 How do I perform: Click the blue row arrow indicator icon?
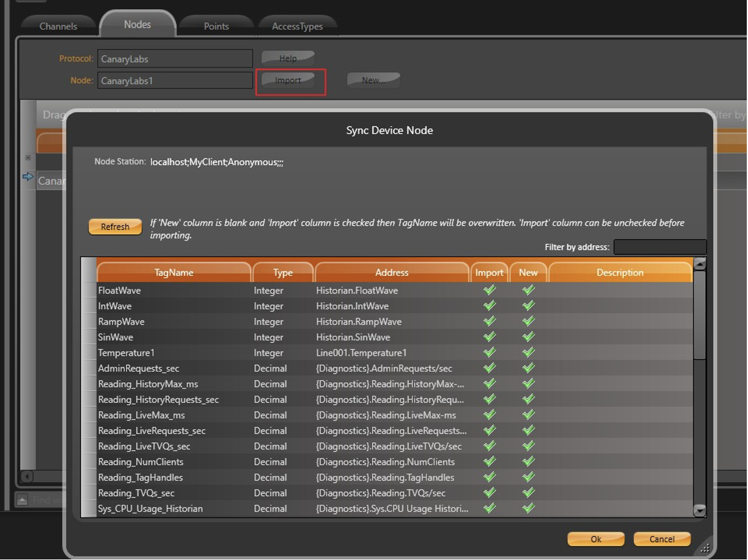tap(28, 177)
